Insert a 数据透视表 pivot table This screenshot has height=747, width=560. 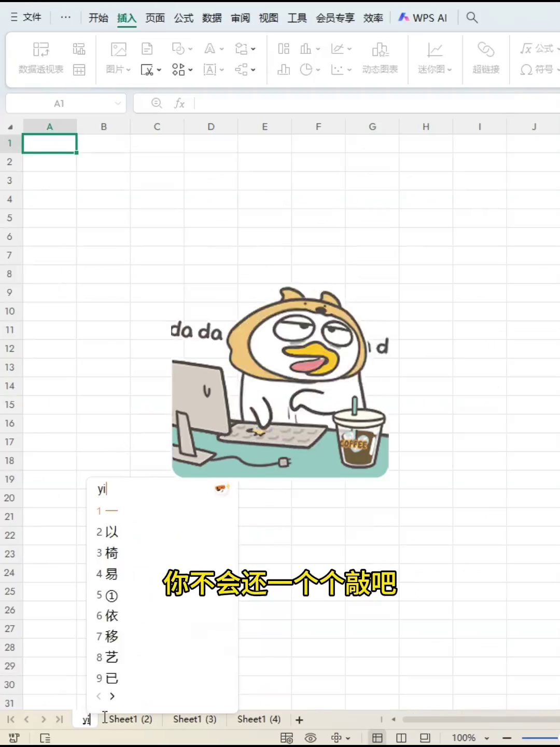click(41, 58)
